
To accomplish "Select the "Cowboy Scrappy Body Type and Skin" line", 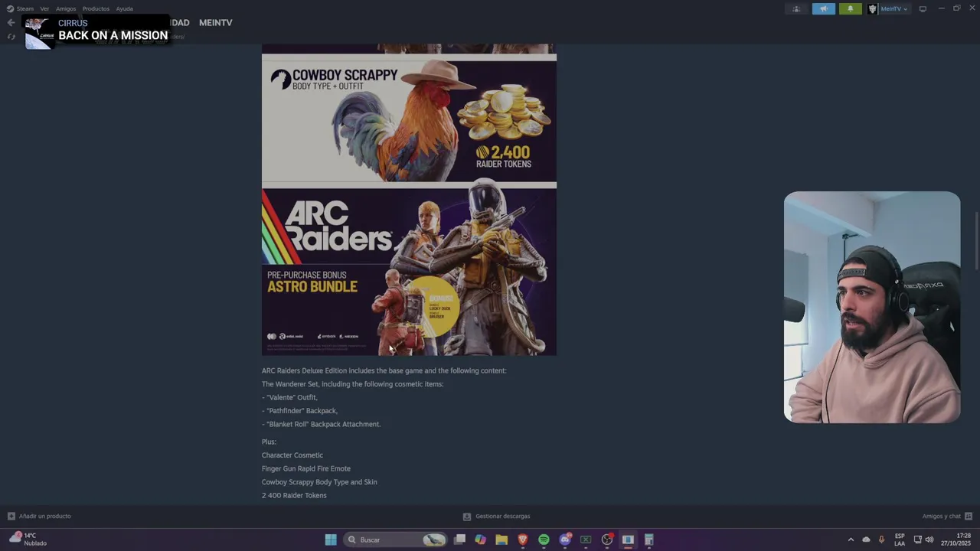I will [319, 482].
